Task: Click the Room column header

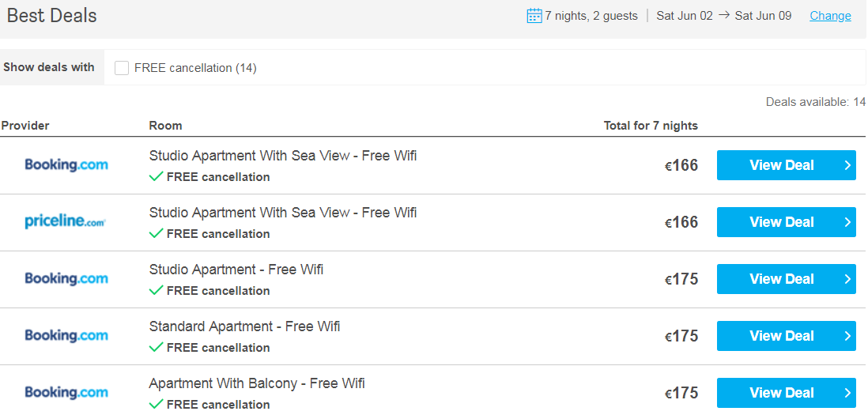Action: [x=165, y=126]
